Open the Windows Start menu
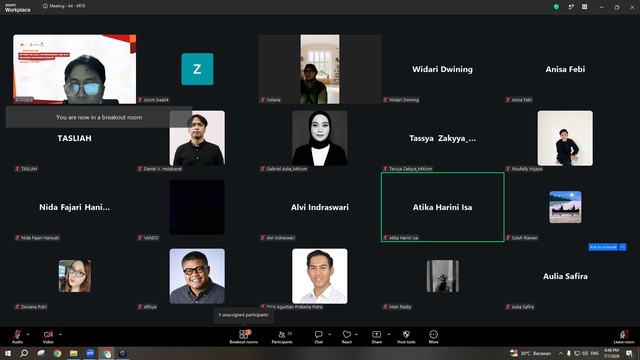The width and height of the screenshot is (640, 360). tap(8, 353)
